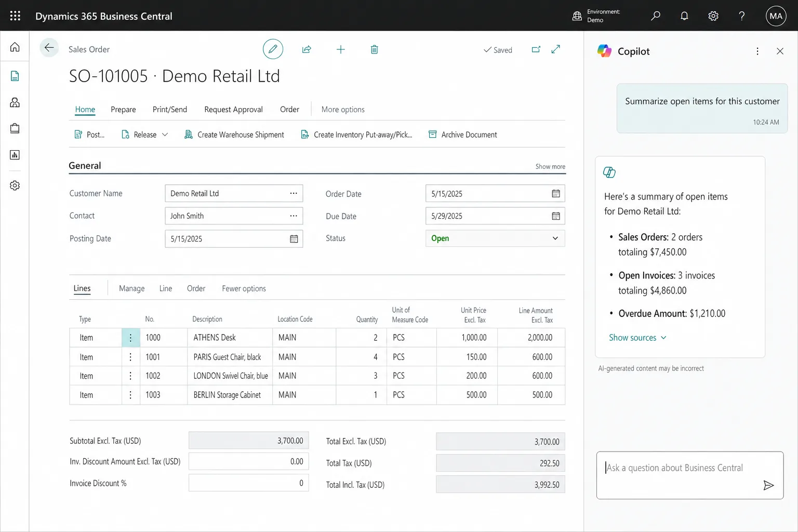Expand the Release dropdown arrow
The height and width of the screenshot is (532, 798).
point(165,135)
